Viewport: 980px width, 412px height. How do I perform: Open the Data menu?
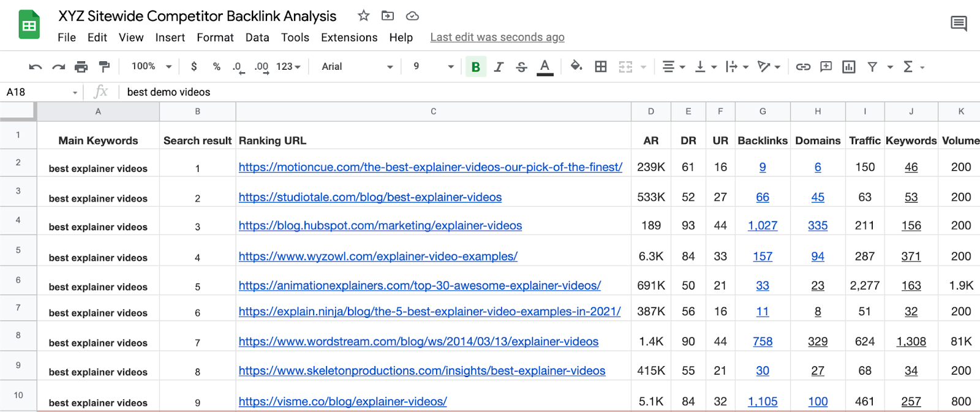[x=257, y=37]
